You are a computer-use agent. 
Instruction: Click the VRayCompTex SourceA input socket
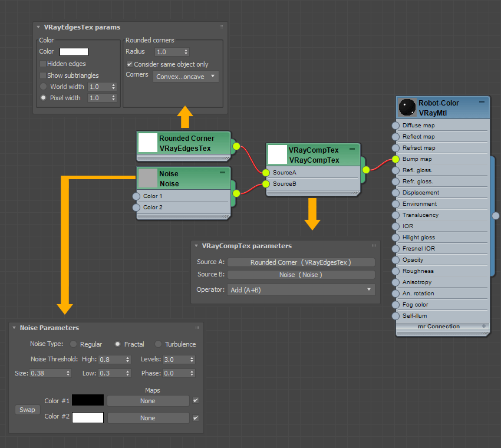(266, 173)
